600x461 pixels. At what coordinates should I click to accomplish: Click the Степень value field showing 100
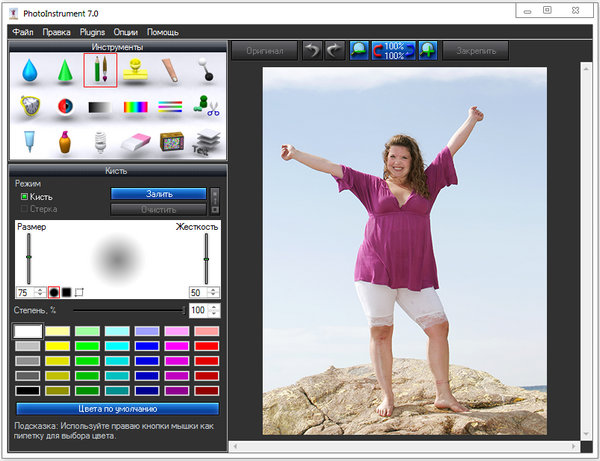click(199, 310)
